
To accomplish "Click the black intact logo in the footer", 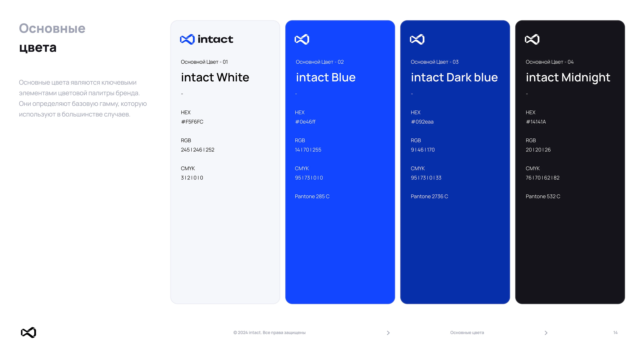I will tap(29, 332).
